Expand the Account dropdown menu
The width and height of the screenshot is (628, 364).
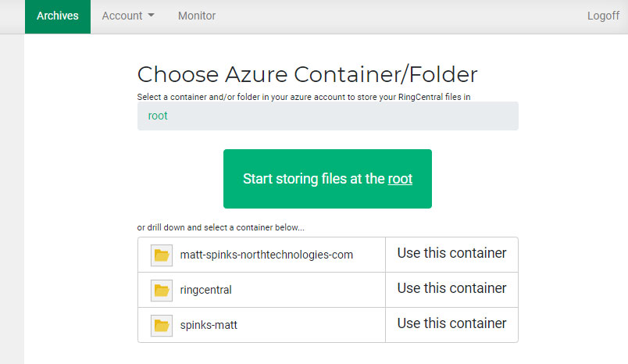(x=128, y=16)
